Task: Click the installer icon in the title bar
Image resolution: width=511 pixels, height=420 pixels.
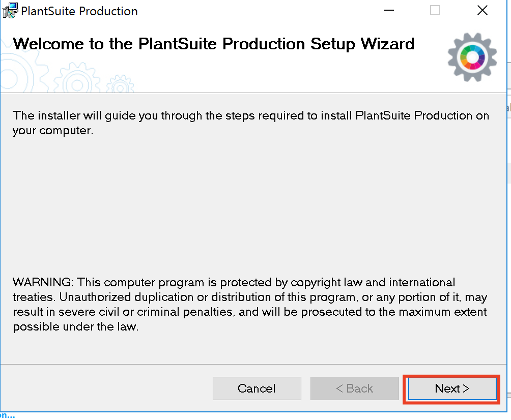Action: pos(10,11)
